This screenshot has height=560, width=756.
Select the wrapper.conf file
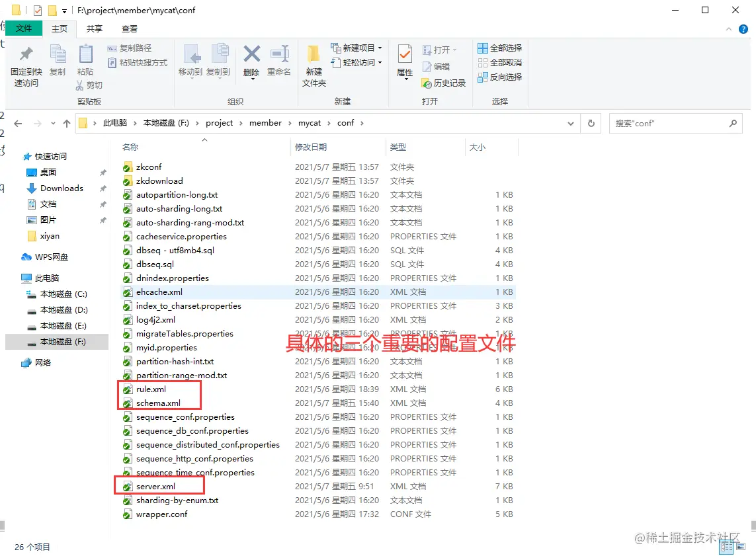(161, 514)
